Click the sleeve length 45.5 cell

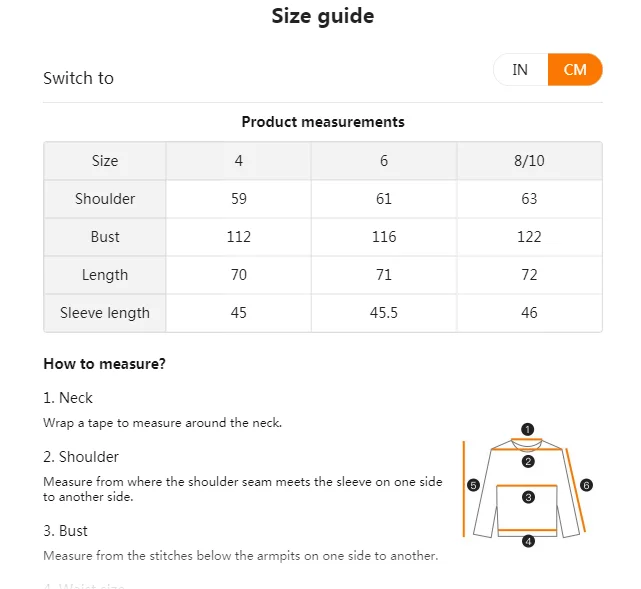pos(384,313)
